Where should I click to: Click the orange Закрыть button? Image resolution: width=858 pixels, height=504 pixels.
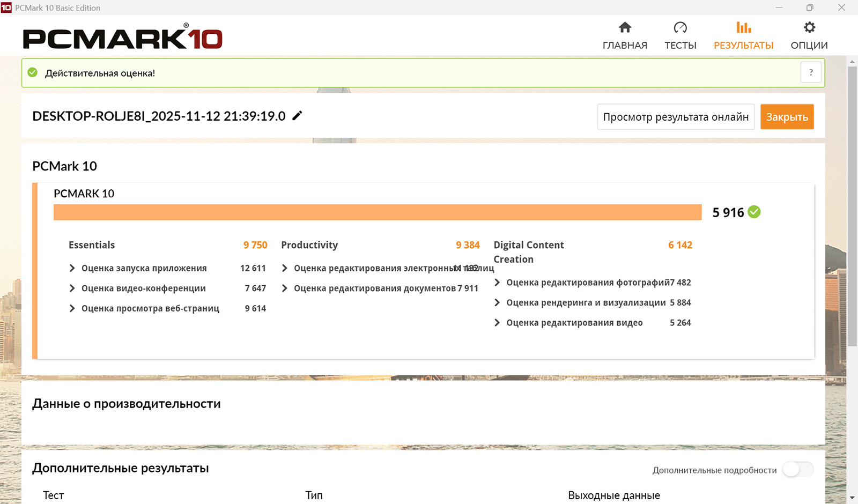[787, 117]
